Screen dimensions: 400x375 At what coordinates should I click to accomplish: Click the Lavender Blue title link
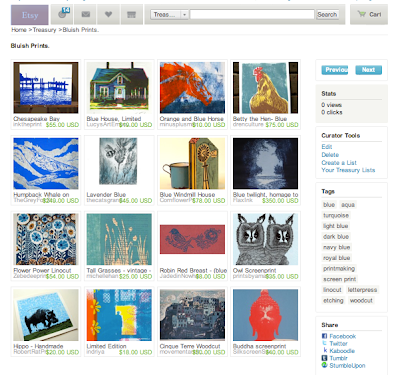106,194
